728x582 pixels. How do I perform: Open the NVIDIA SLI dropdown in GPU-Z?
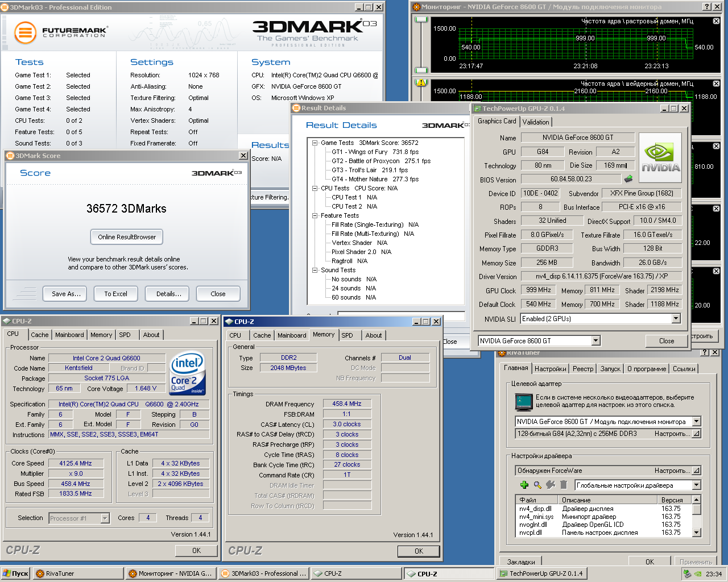click(x=676, y=319)
